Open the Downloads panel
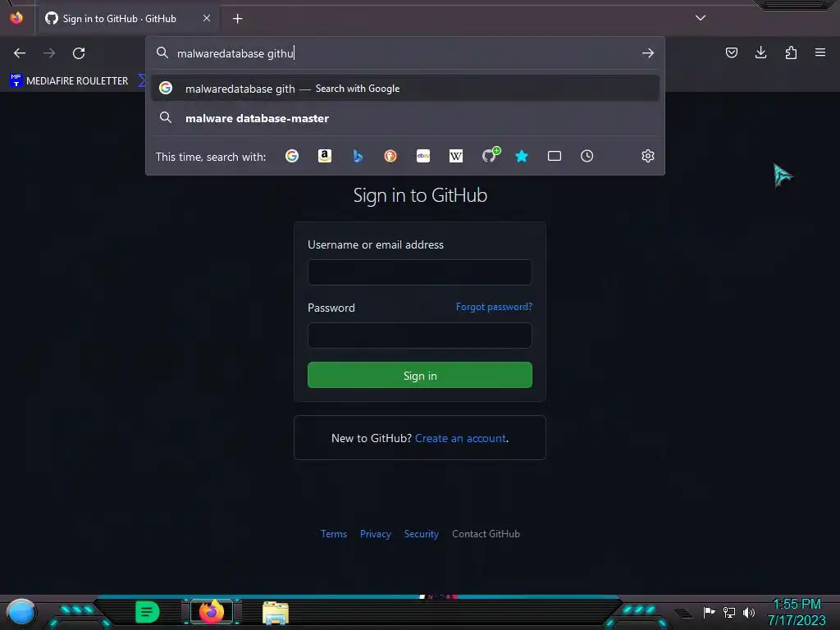This screenshot has height=630, width=840. (760, 52)
